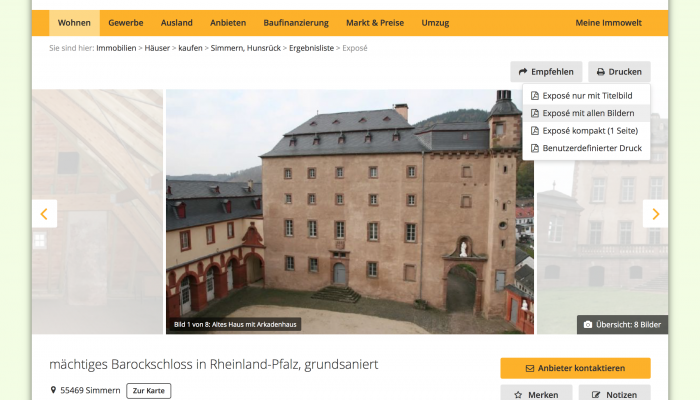Click the Zur Karte button

(x=149, y=391)
